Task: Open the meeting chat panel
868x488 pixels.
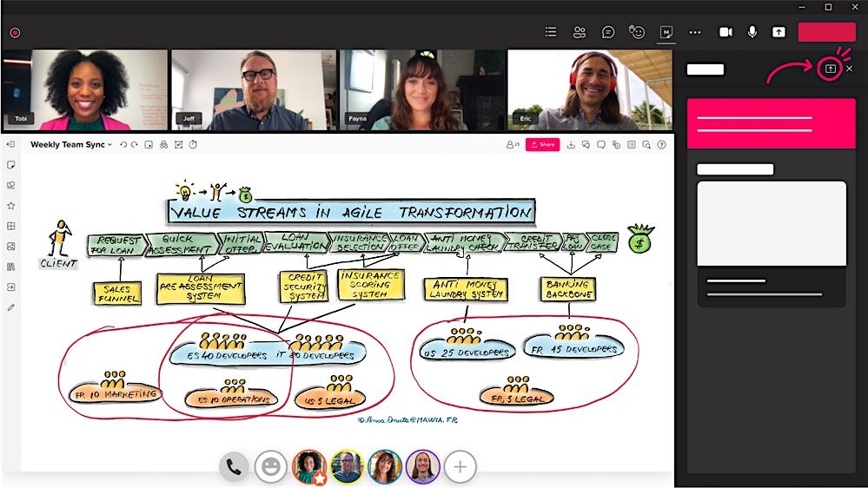Action: coord(608,32)
